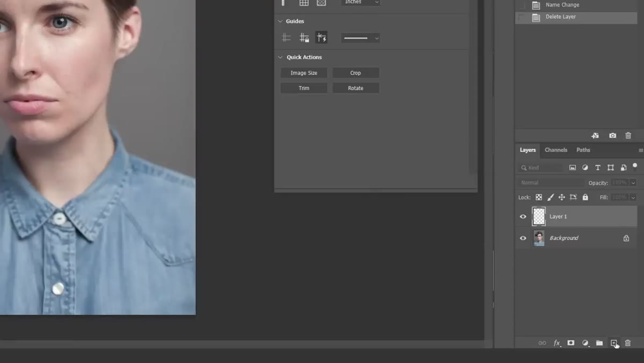This screenshot has width=644, height=363.
Task: Toggle prevent artboard auto-nesting lock
Action: (573, 198)
